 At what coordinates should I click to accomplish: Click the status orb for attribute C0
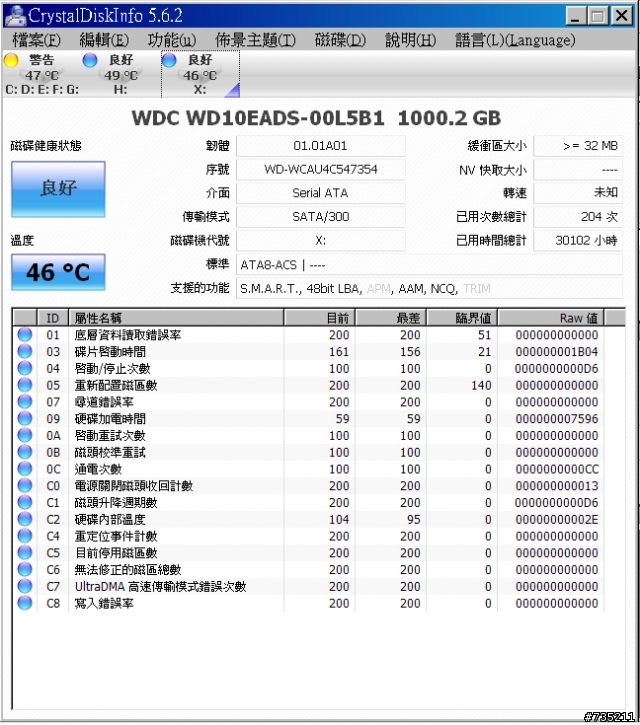25,485
